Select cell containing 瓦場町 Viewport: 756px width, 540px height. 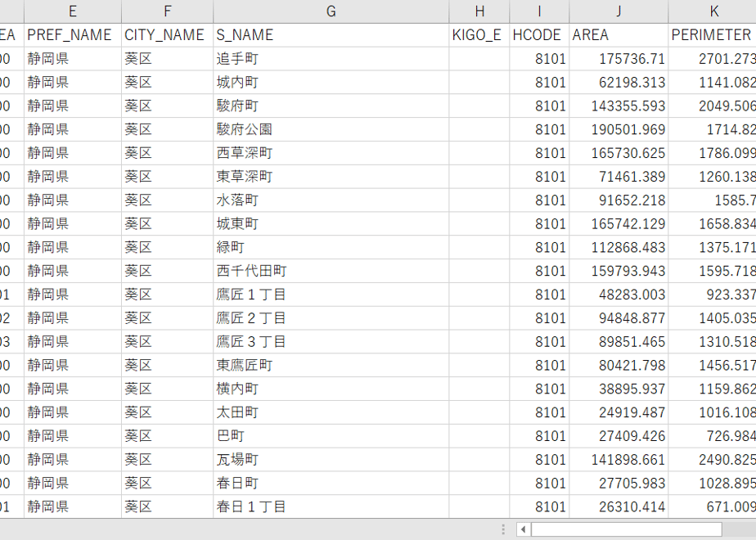click(331, 460)
